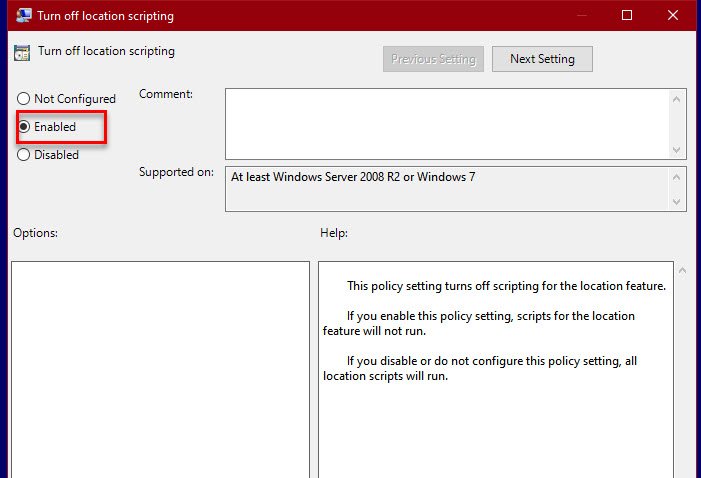The height and width of the screenshot is (478, 701).
Task: Click down arrow of Supported on scrollbar
Action: tap(678, 201)
